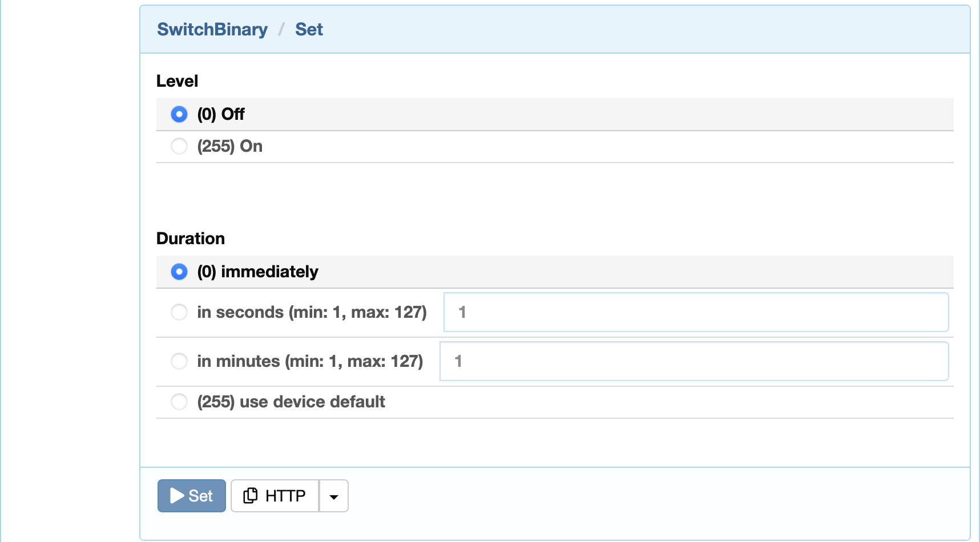Select the (255) On level radio button
980x542 pixels.
click(x=179, y=146)
